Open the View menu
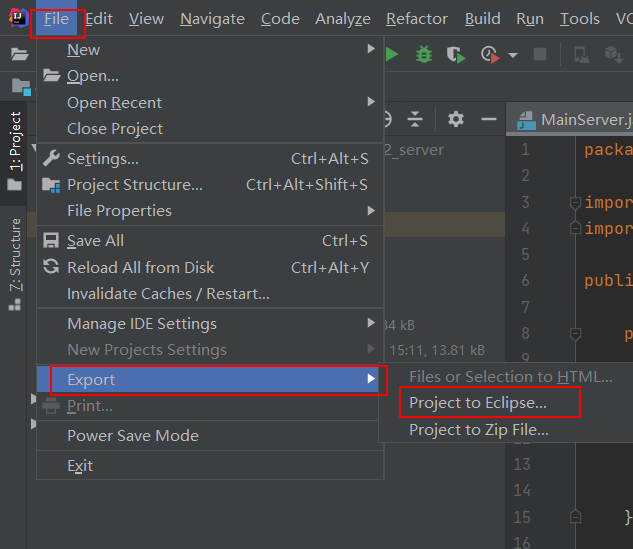The width and height of the screenshot is (633, 549). (146, 19)
